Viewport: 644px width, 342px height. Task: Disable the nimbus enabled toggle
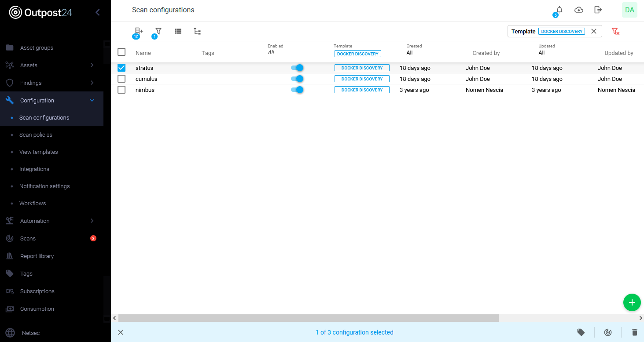[297, 90]
